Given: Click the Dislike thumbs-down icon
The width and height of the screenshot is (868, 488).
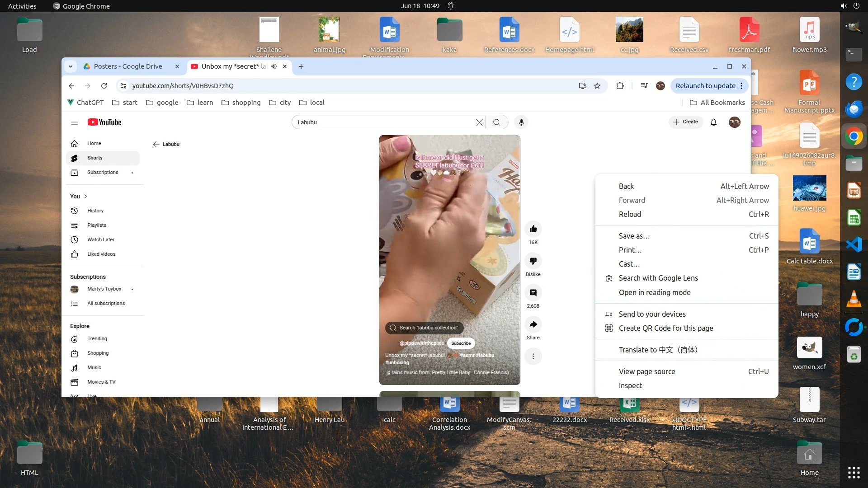Looking at the screenshot, I should click(533, 261).
